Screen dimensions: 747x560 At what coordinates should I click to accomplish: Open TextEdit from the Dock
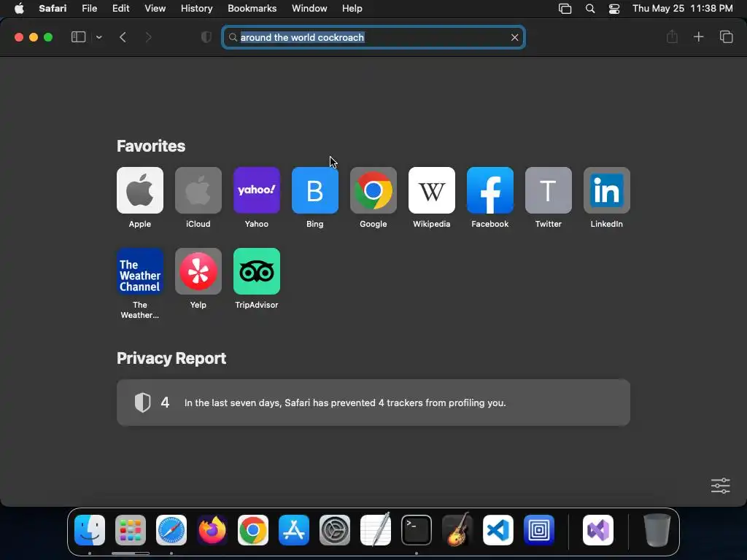click(x=376, y=530)
